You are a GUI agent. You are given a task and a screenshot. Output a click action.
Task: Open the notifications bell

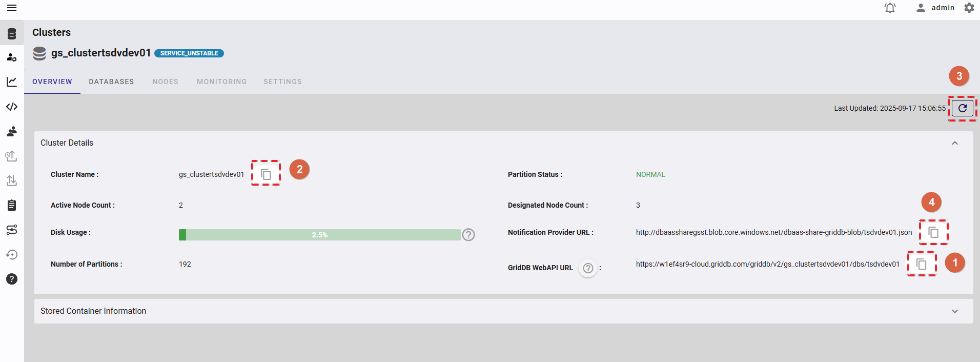(890, 8)
